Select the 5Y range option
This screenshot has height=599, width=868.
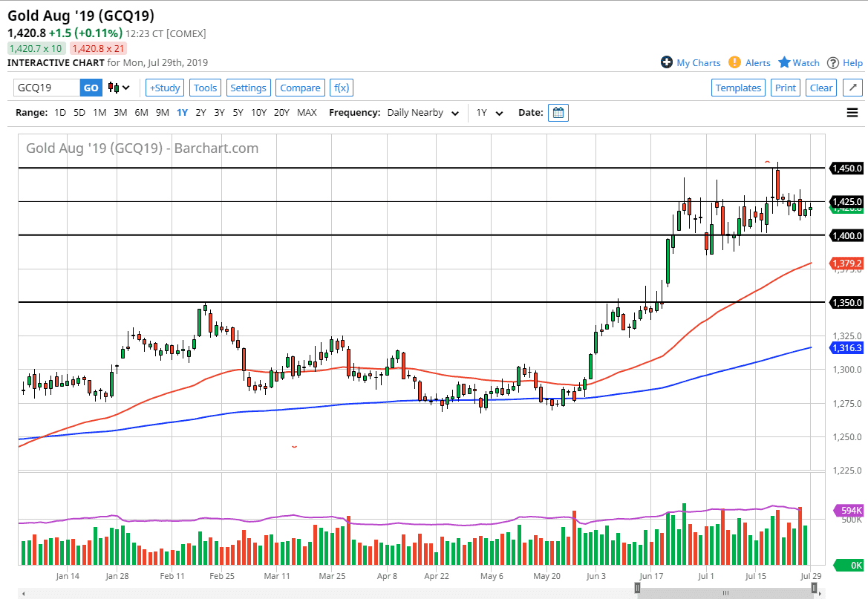tap(238, 113)
